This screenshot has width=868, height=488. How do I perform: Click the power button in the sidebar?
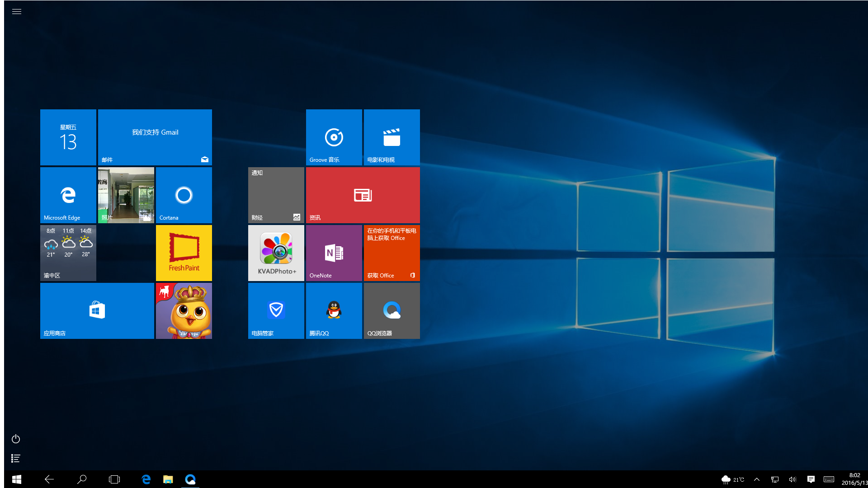pos(16,439)
